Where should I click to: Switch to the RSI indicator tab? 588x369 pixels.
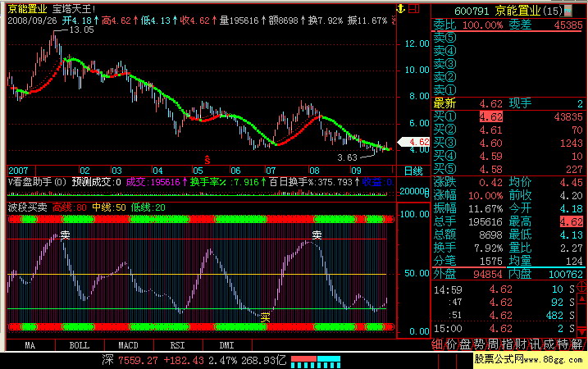pyautogui.click(x=177, y=345)
